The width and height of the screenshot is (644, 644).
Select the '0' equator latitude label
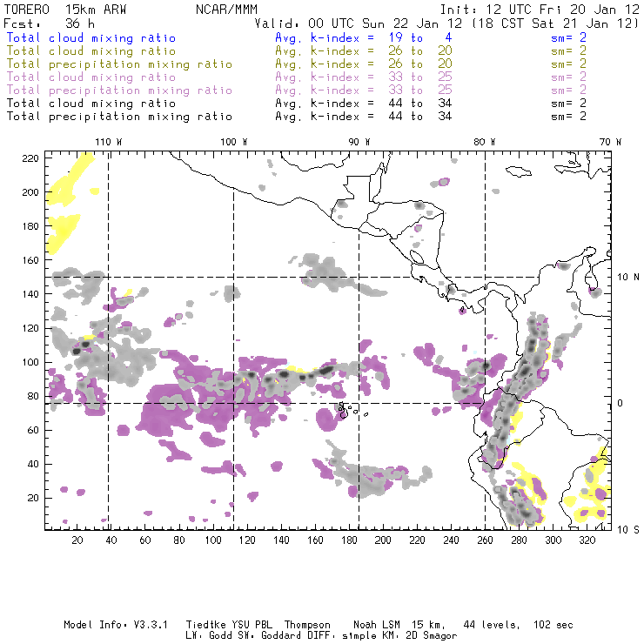(621, 403)
